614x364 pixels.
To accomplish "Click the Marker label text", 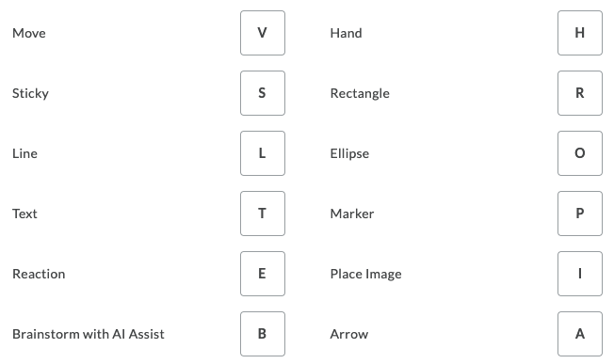I will (x=352, y=214).
